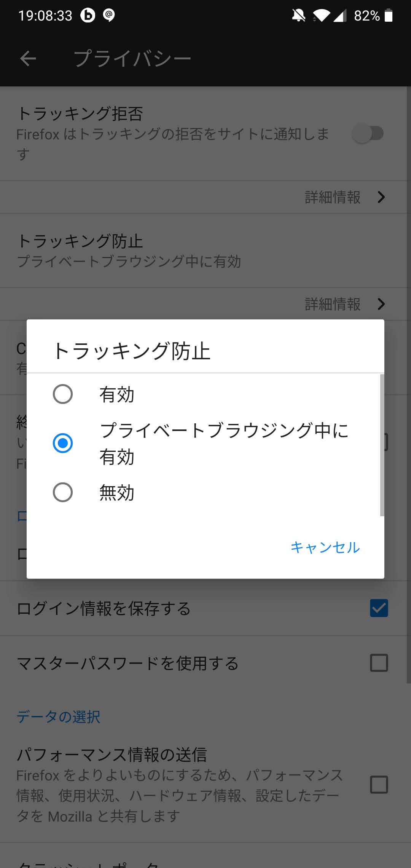Open 詳細情報 chevron under トラッキング防止
411x868 pixels.
(381, 304)
